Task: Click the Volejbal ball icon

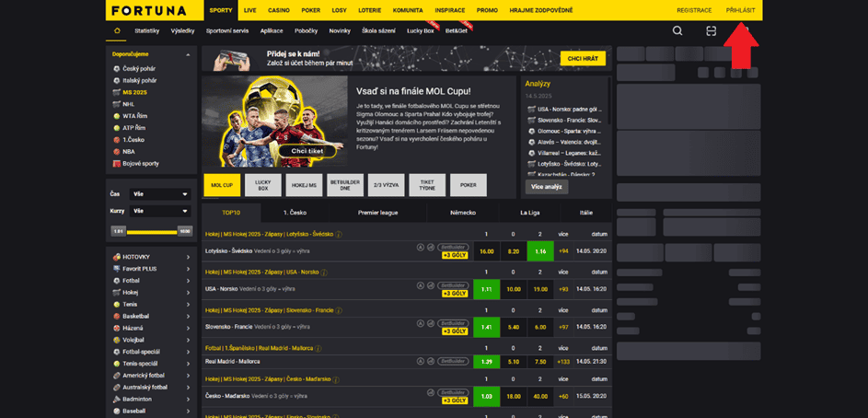Action: click(x=116, y=340)
